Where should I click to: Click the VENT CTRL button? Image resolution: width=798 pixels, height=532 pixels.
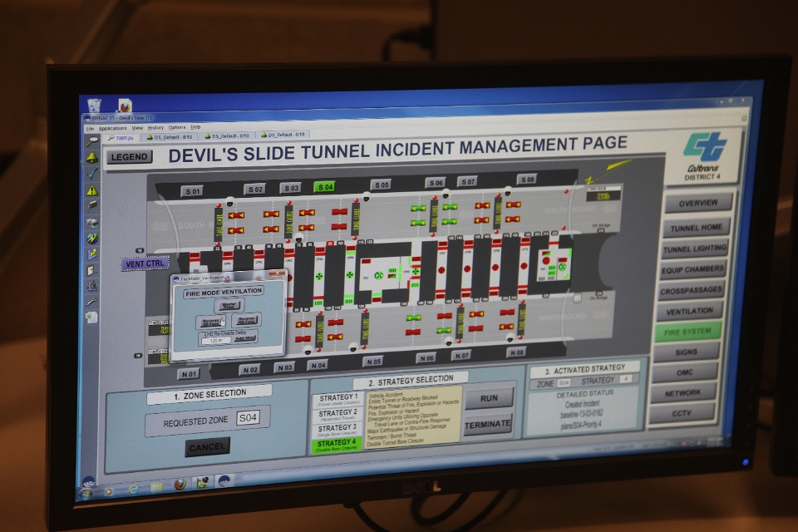[x=145, y=264]
